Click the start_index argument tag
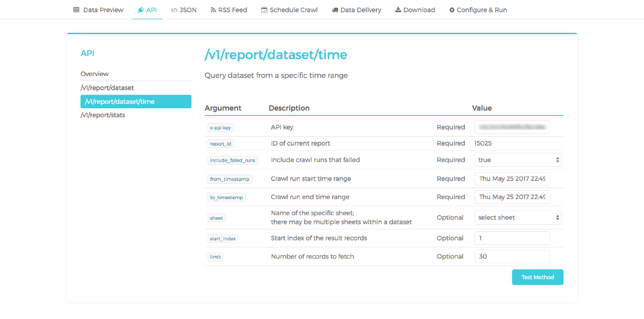Screen dimensions: 644x319 click(x=223, y=238)
